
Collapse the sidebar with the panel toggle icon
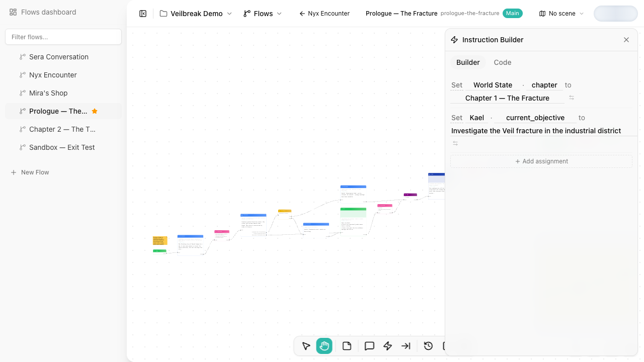(x=143, y=14)
